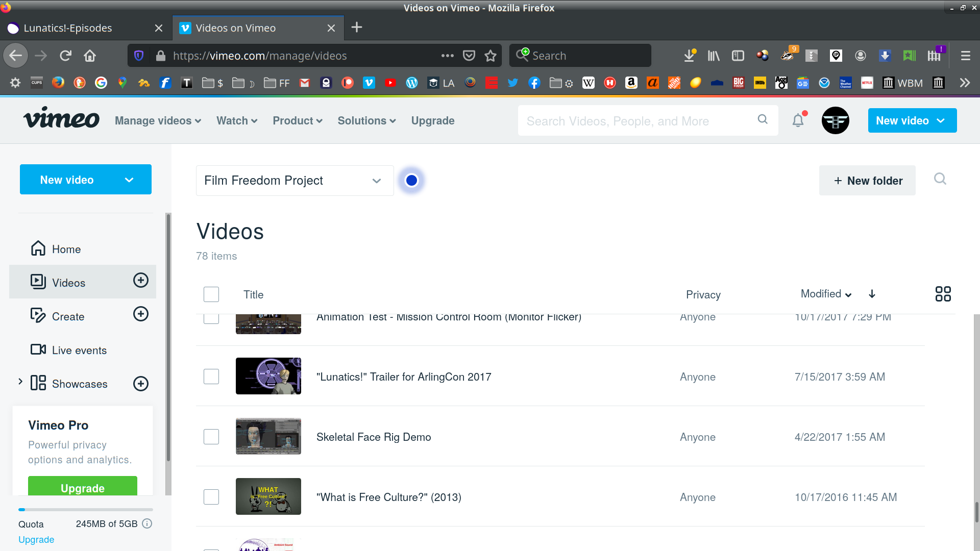Click the New folder button
This screenshot has height=551, width=980.
pyautogui.click(x=867, y=181)
